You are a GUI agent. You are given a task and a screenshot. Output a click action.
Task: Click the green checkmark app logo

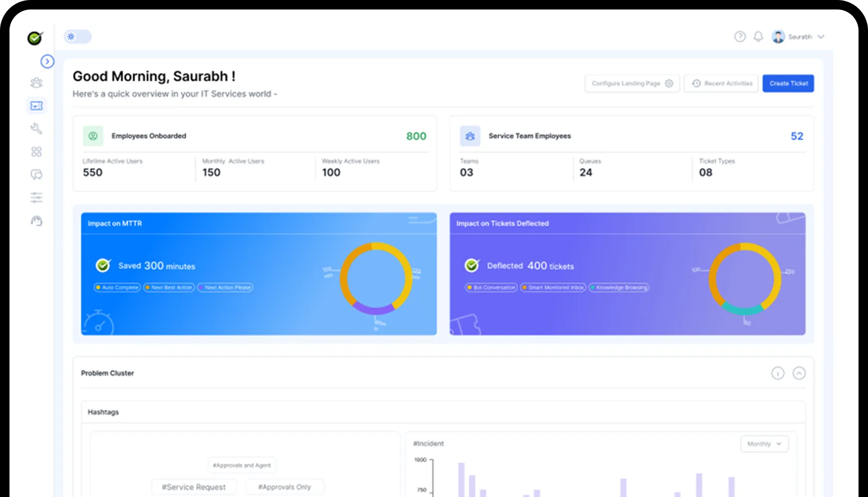tap(35, 38)
